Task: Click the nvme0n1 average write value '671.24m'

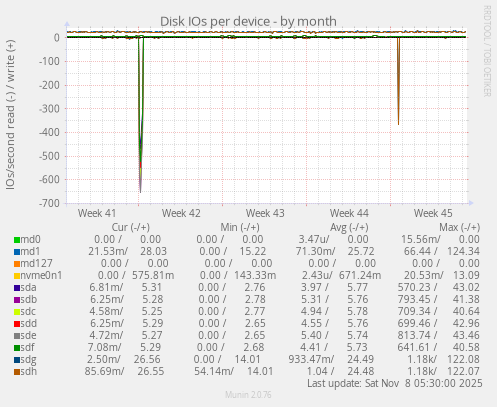Action: tap(360, 275)
